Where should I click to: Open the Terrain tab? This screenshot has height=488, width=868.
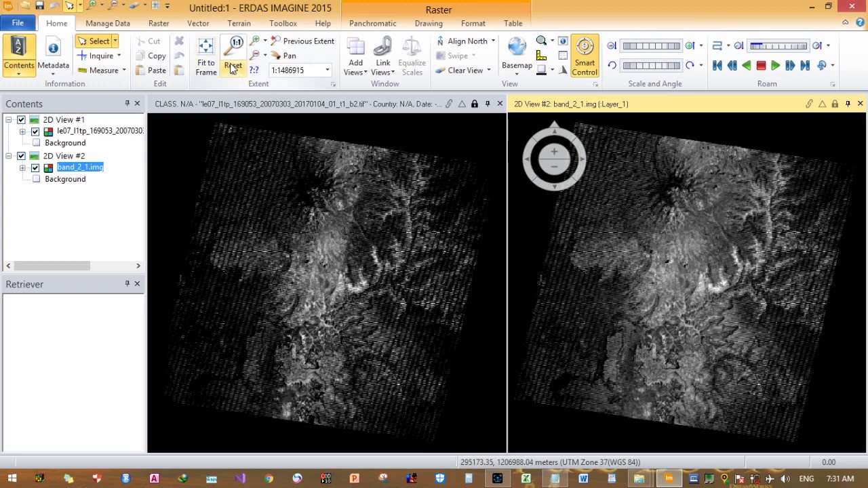click(239, 23)
